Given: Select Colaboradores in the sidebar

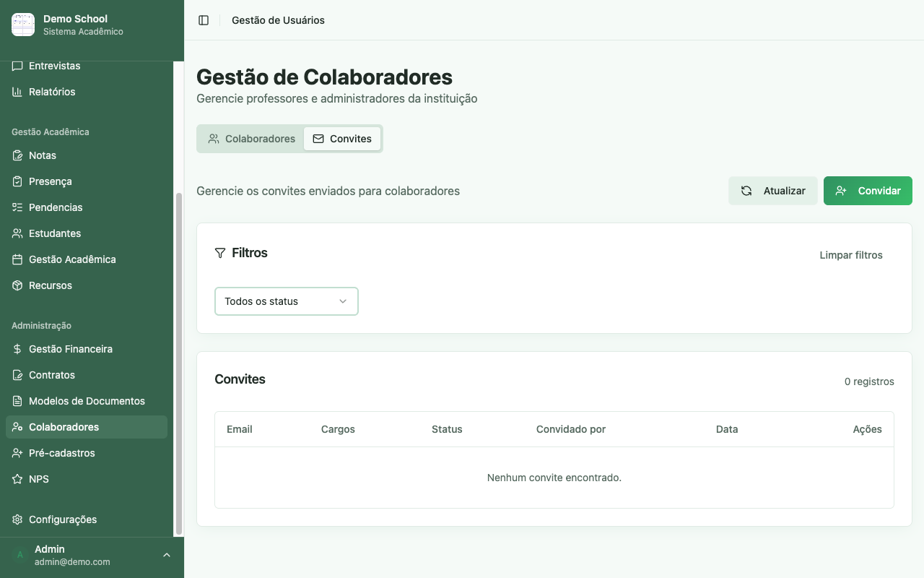Looking at the screenshot, I should pos(87,427).
